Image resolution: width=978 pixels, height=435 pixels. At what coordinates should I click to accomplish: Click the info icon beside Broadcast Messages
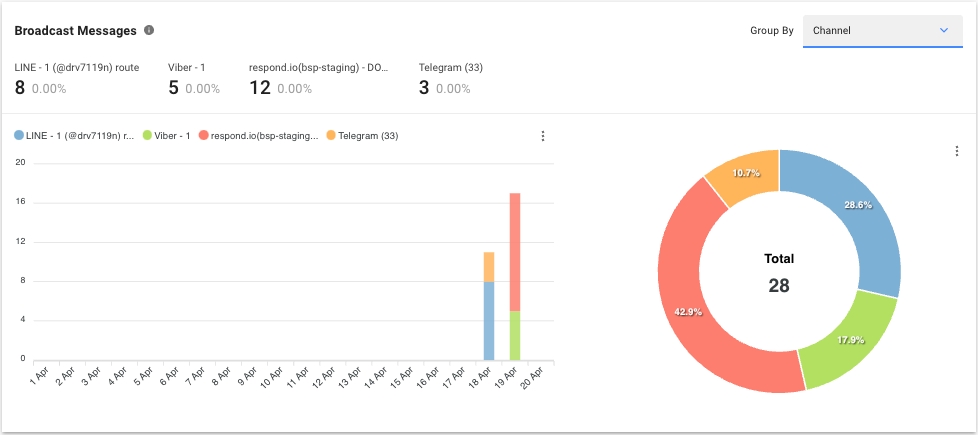coord(149,31)
